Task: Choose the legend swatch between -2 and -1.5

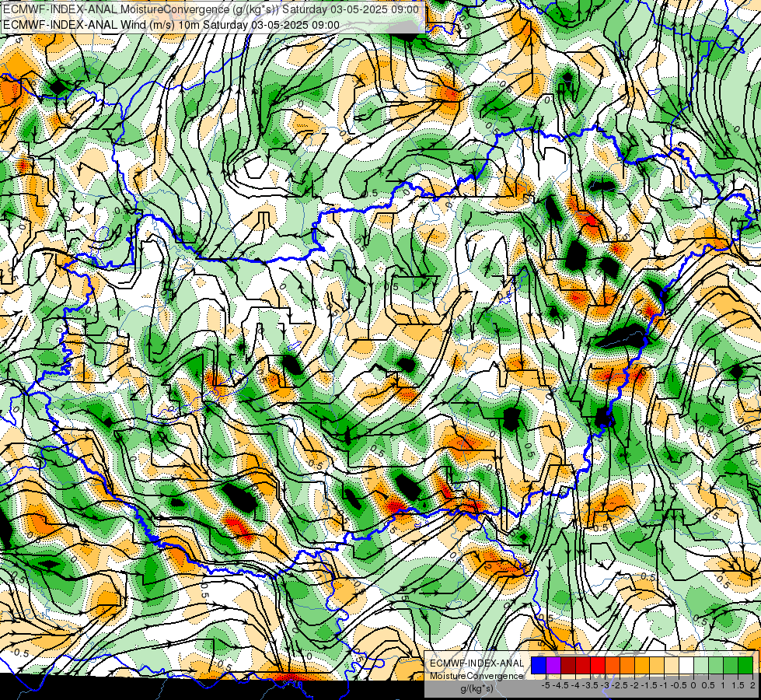Action: (642, 666)
